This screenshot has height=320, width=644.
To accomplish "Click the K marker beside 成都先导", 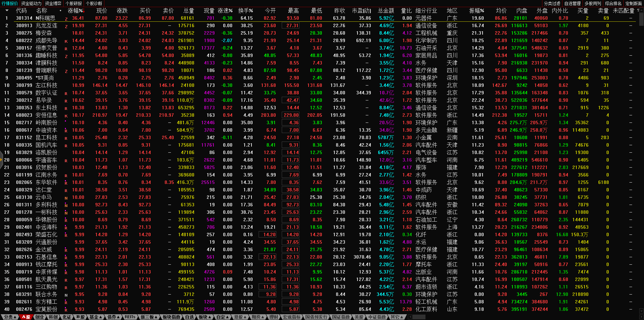I will tap(66, 41).
